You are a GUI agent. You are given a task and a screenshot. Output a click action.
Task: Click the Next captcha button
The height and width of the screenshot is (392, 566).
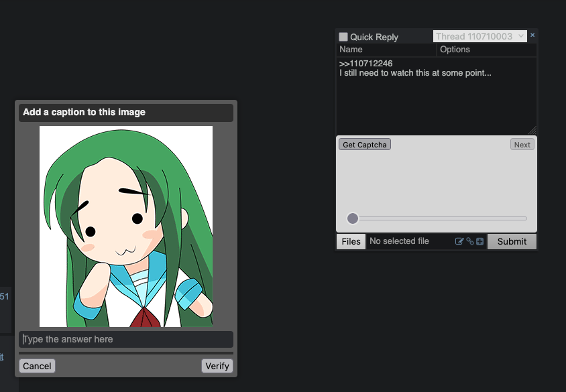522,145
